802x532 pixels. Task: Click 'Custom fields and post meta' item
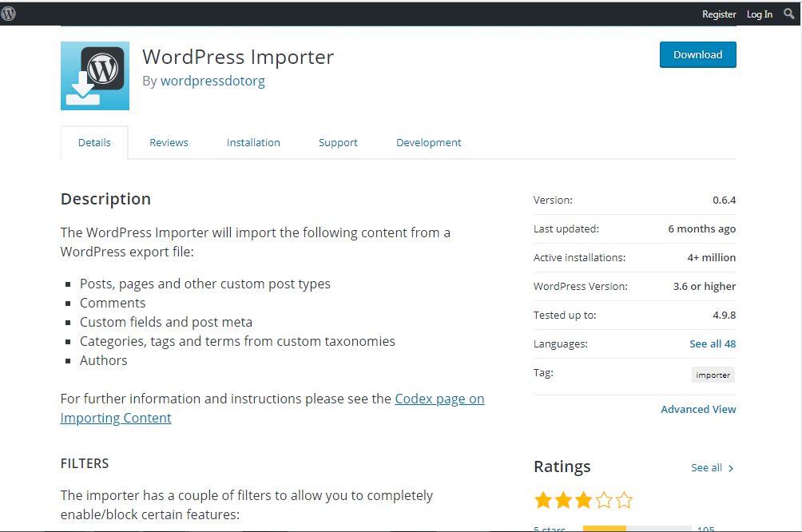(x=165, y=322)
